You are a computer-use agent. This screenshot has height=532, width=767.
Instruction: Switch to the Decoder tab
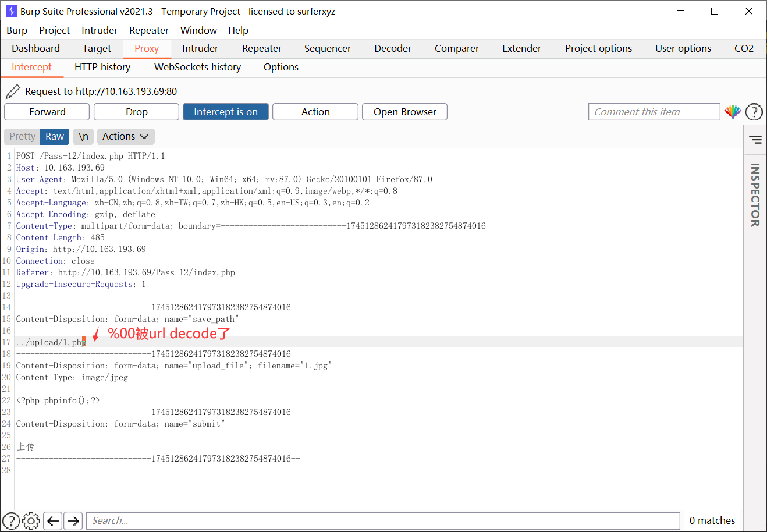393,48
